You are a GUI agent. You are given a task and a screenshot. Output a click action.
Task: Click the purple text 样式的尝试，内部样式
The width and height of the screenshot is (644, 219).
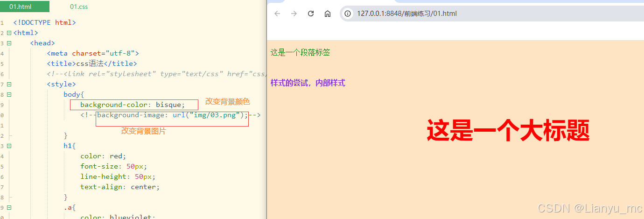point(308,83)
